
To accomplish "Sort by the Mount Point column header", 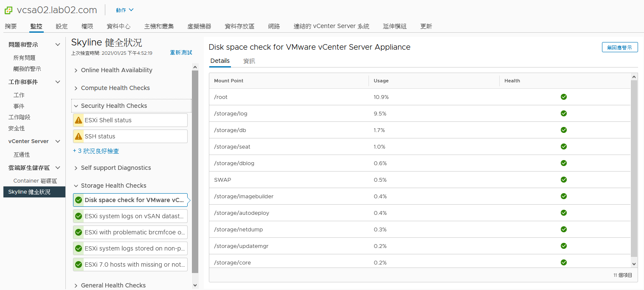I will (x=229, y=81).
